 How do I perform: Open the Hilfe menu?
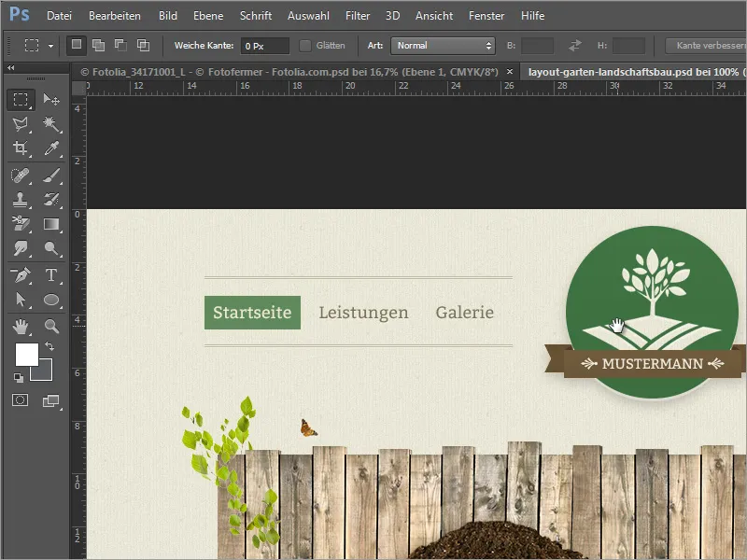coord(532,16)
